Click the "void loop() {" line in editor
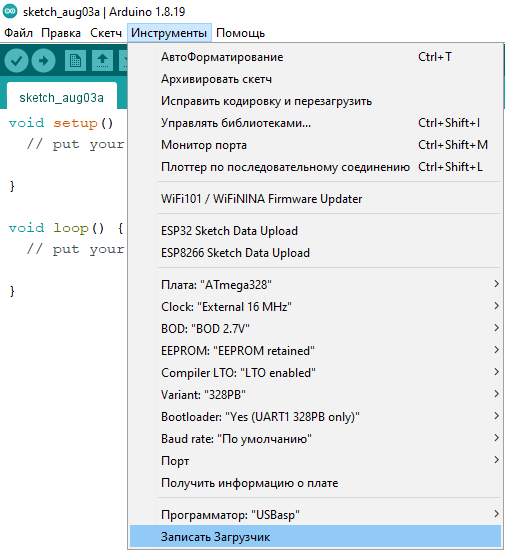505x558 pixels. (x=66, y=228)
